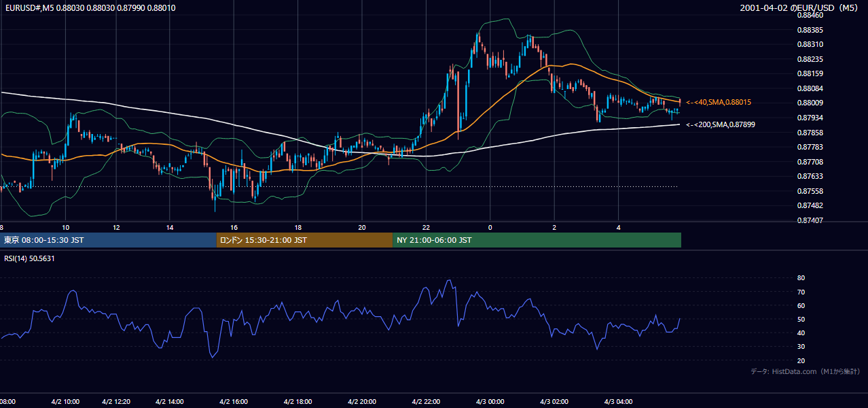Viewport: 868px width, 408px height.
Task: Click the 4/2 12:20 bottom time label
Action: (x=117, y=401)
